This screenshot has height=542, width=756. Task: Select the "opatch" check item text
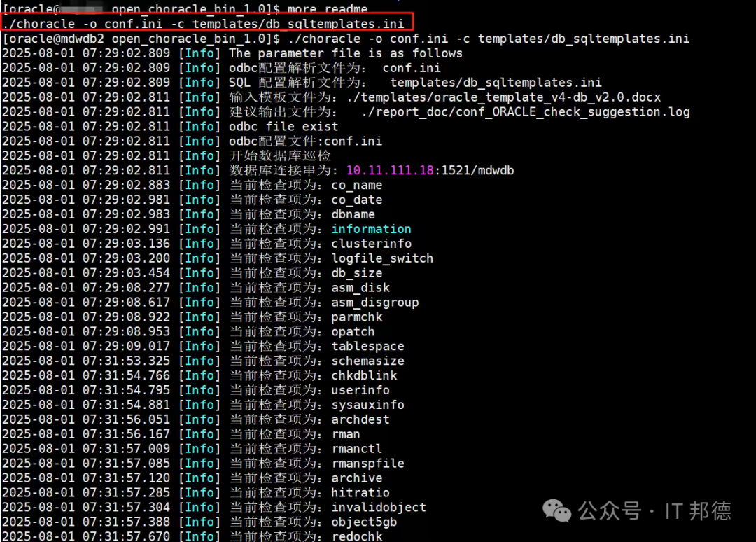[353, 331]
